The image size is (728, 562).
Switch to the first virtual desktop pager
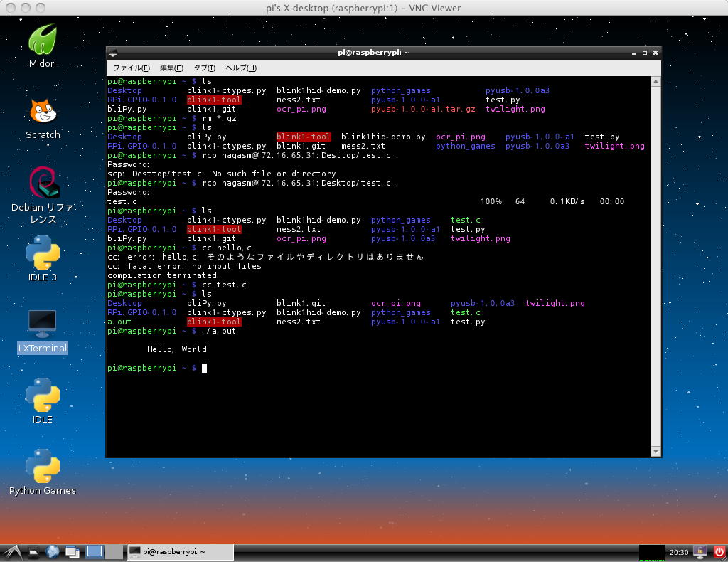point(95,552)
